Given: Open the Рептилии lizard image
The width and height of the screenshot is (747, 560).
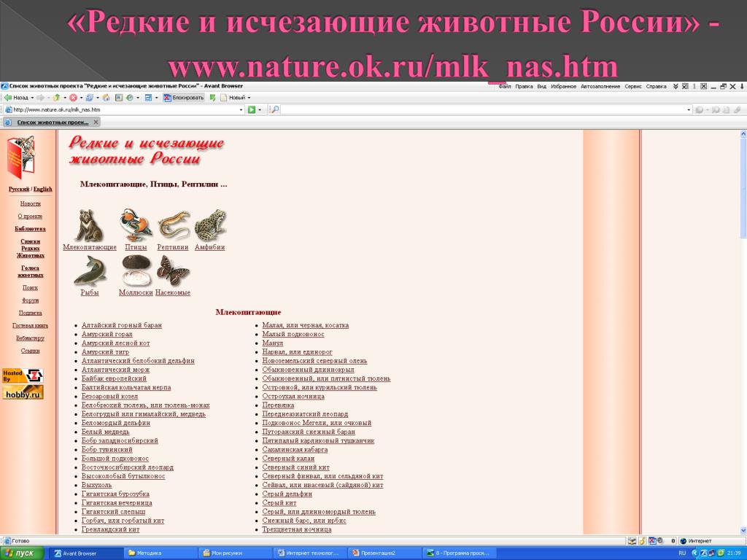Looking at the screenshot, I should pyautogui.click(x=173, y=225).
